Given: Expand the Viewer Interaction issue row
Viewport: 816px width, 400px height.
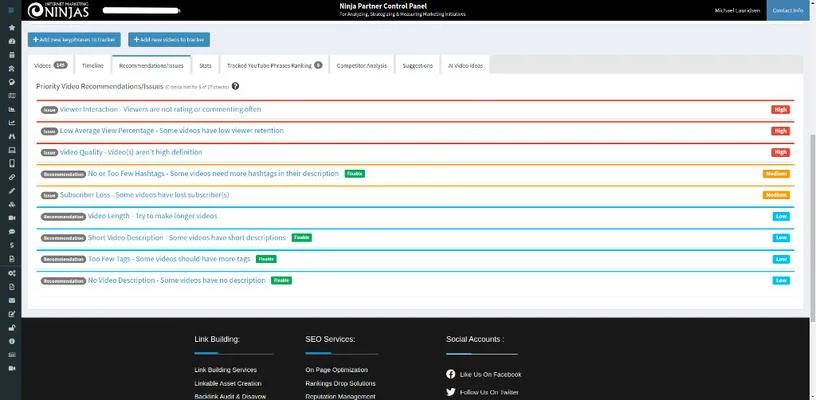Looking at the screenshot, I should [x=161, y=109].
